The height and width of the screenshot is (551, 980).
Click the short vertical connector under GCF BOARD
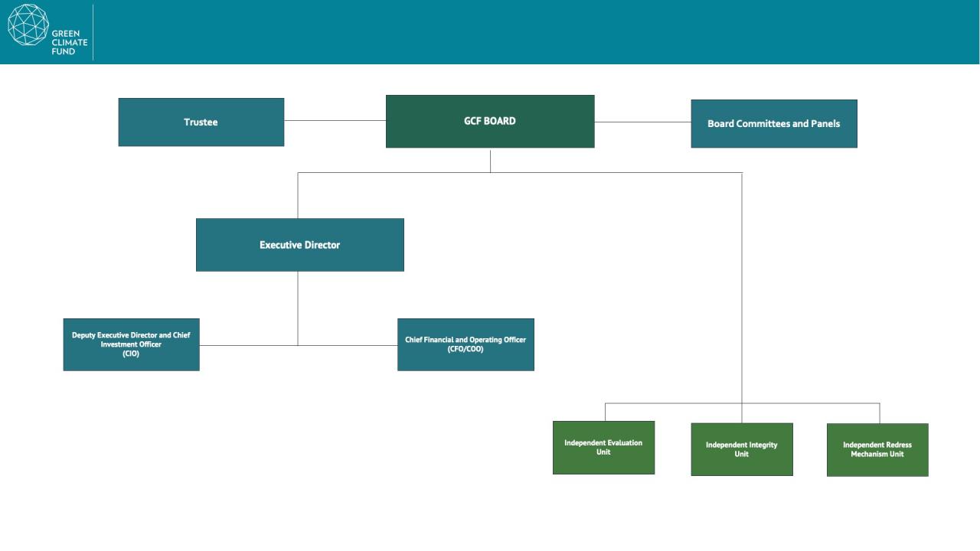(490, 161)
